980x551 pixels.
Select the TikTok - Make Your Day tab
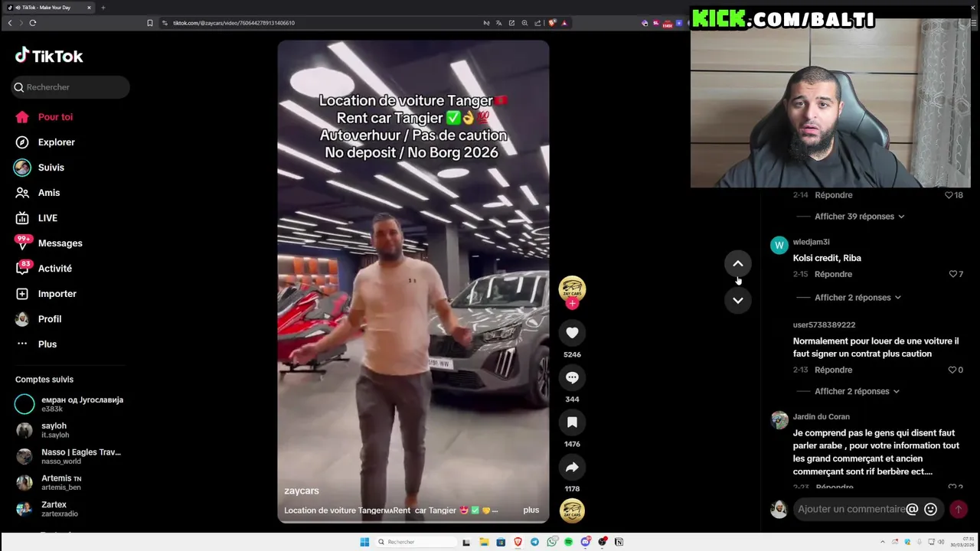[x=47, y=8]
